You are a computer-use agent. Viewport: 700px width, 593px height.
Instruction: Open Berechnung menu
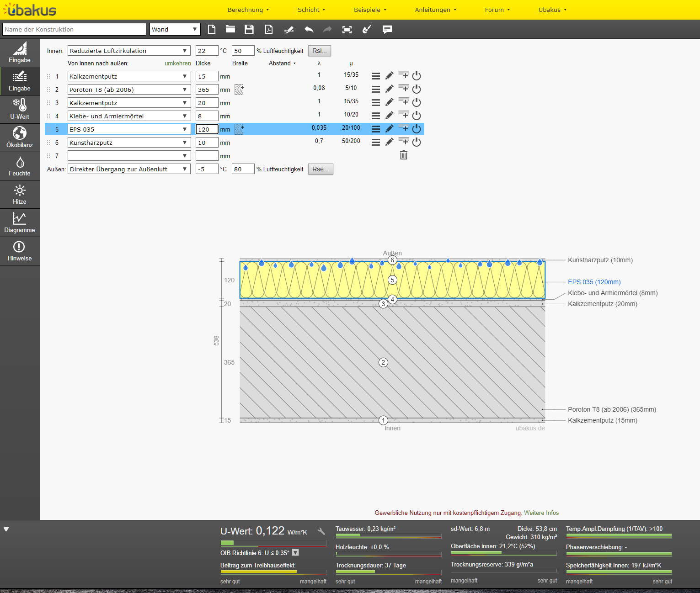(248, 10)
